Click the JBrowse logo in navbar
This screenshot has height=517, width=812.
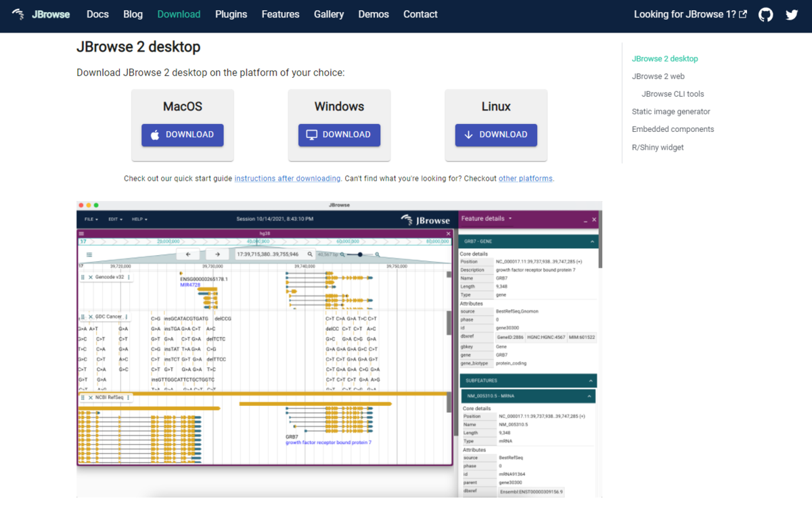(x=41, y=14)
